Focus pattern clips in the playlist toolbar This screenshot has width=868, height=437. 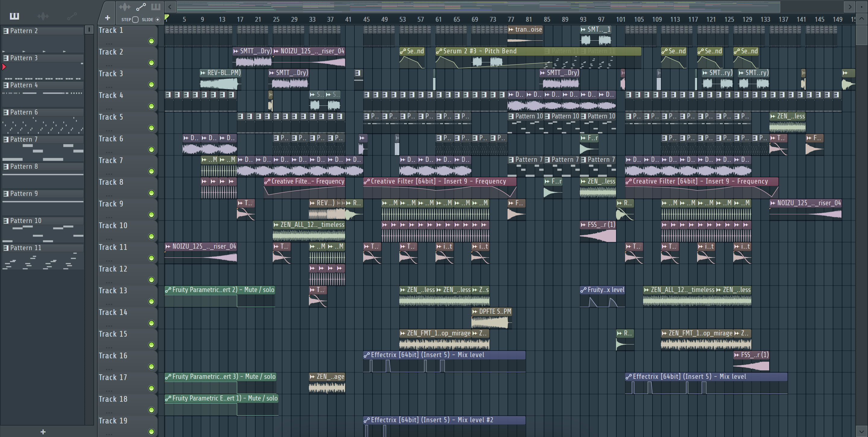pyautogui.click(x=156, y=7)
